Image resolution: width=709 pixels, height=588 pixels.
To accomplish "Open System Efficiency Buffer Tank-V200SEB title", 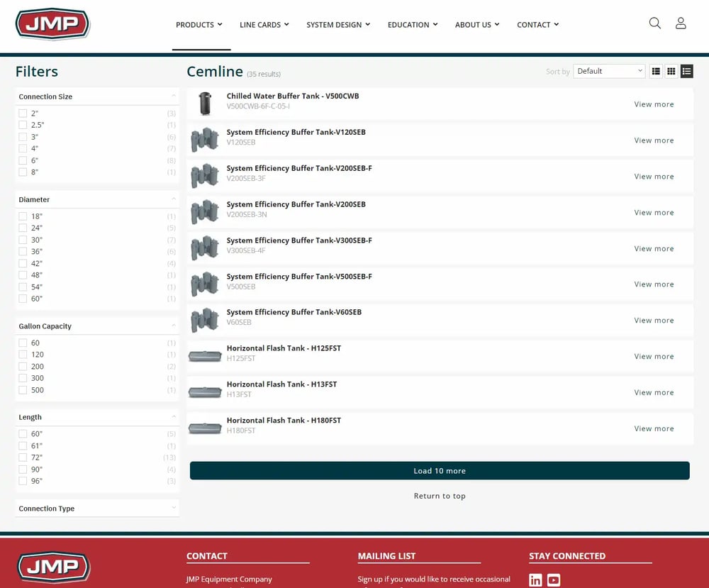I will [x=296, y=204].
